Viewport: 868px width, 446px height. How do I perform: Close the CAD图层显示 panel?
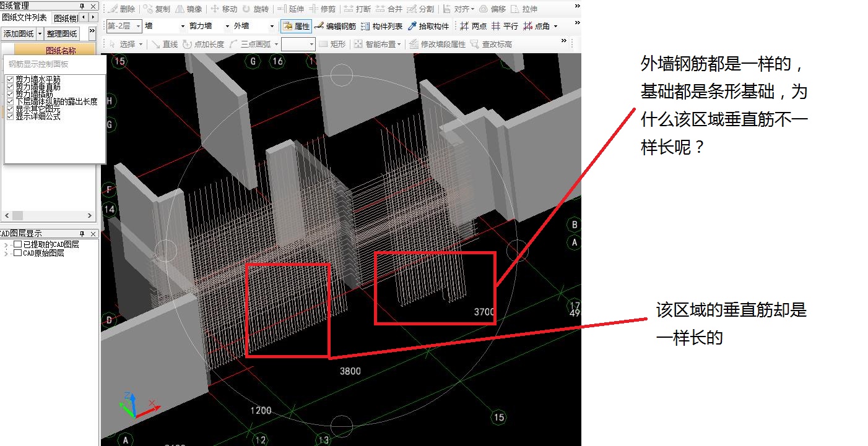click(x=93, y=234)
